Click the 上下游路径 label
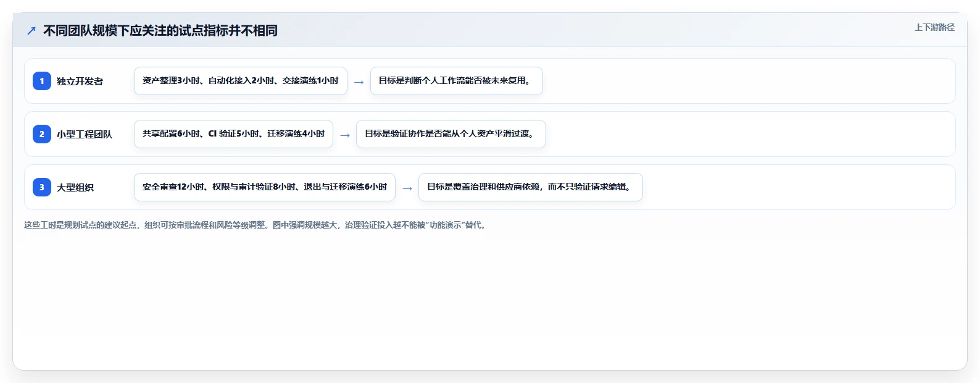980x383 pixels. point(934,27)
